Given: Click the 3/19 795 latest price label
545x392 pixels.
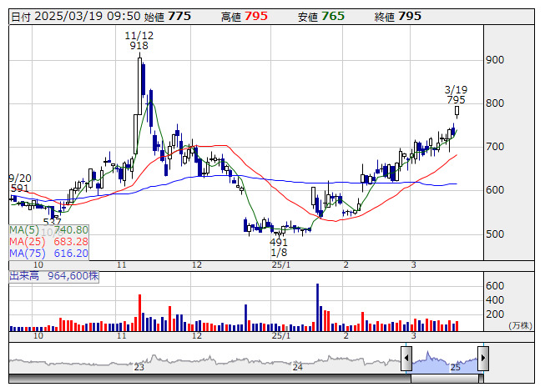Looking at the screenshot, I should tap(456, 94).
